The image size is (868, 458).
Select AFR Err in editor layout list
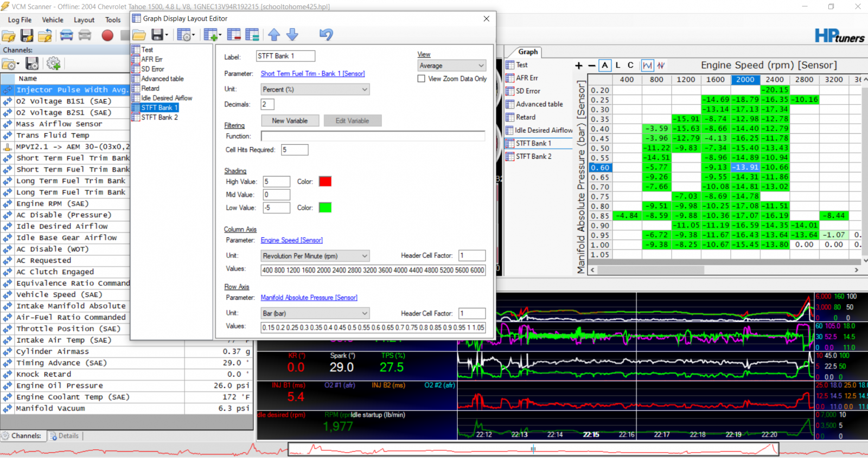click(x=152, y=59)
